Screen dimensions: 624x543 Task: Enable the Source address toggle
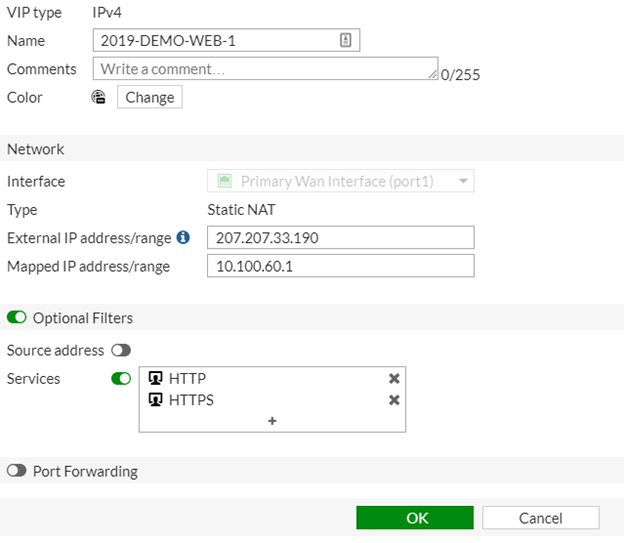[x=121, y=350]
